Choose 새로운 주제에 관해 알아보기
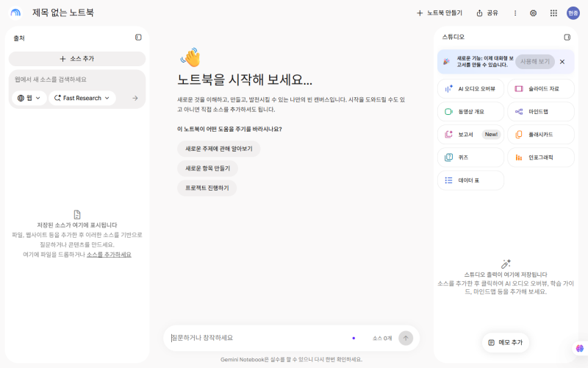Image resolution: width=588 pixels, height=368 pixels. (218, 149)
